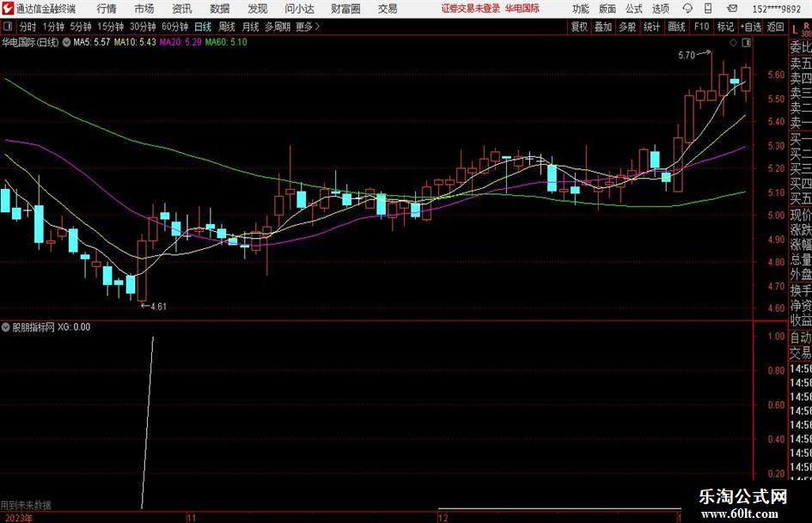The width and height of the screenshot is (812, 523).
Task: Switch to the 30分钟 period tab
Action: (143, 27)
